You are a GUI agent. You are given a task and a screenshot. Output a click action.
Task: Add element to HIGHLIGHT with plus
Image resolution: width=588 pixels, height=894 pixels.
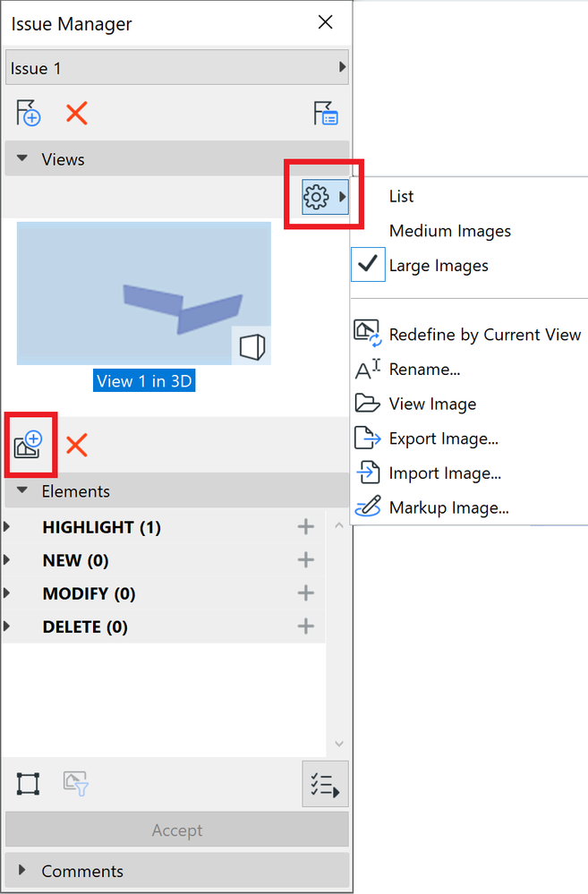click(306, 527)
